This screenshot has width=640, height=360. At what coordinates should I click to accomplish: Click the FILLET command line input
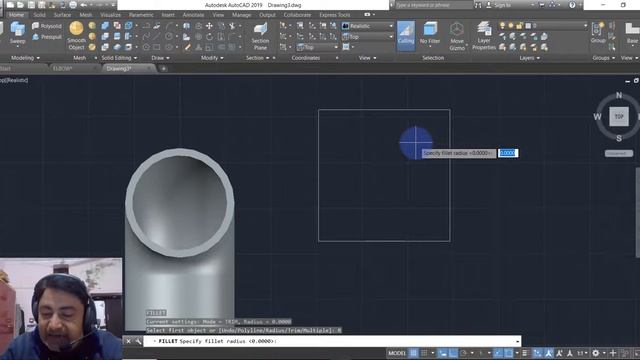(332, 341)
